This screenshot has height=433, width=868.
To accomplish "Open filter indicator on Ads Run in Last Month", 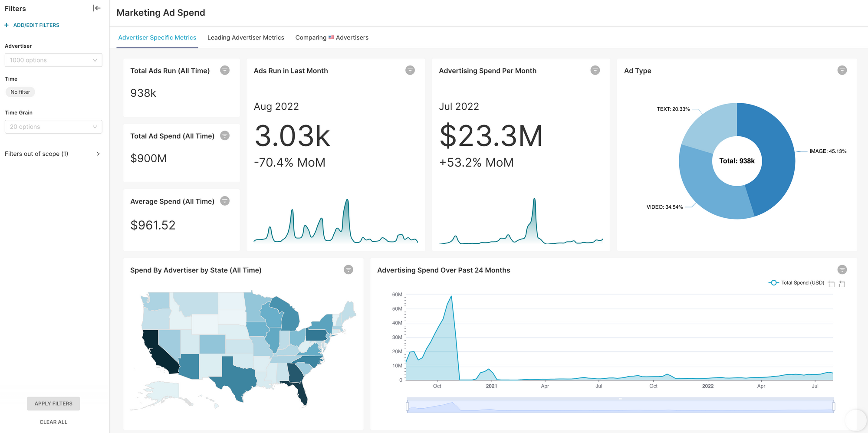I will click(x=410, y=70).
